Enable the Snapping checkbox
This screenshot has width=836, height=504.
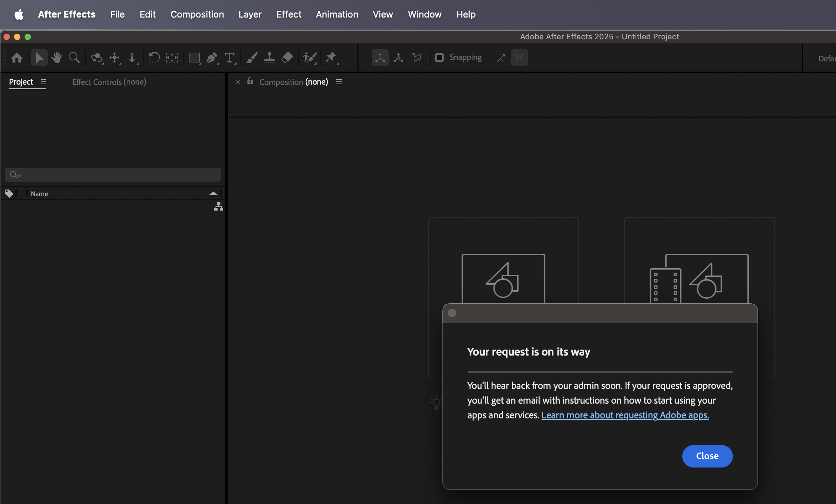coord(439,58)
